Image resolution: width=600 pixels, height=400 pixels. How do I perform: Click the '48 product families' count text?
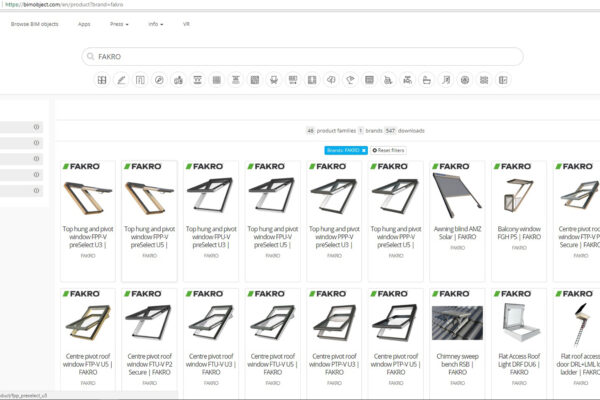[331, 131]
